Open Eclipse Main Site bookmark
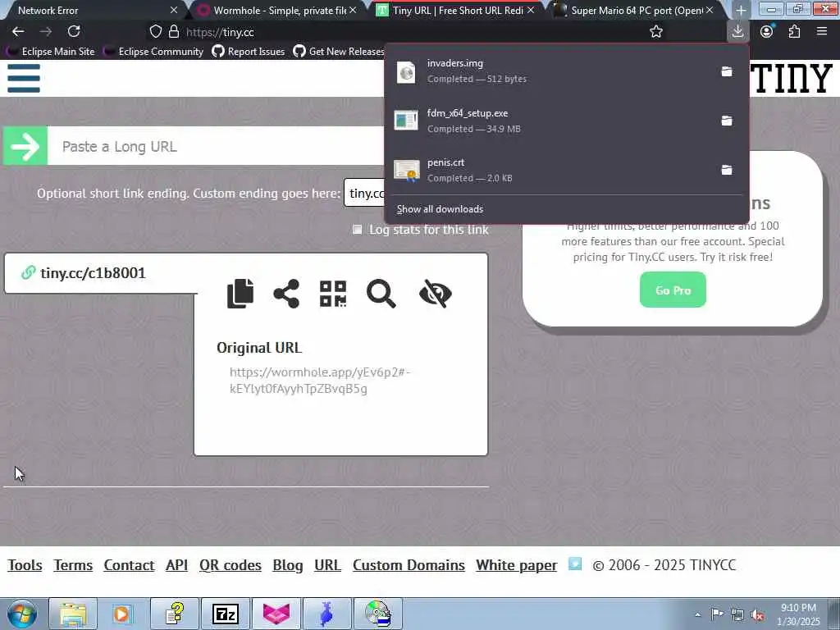Viewport: 840px width, 630px height. click(51, 52)
